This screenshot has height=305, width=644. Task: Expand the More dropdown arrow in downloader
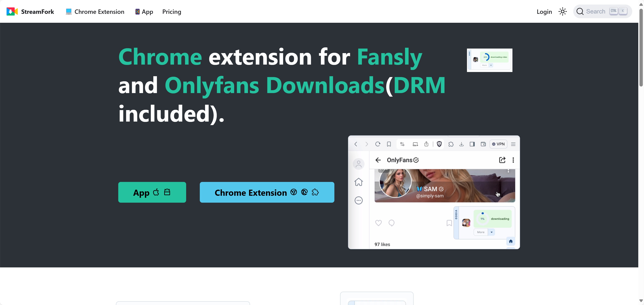coord(491,232)
